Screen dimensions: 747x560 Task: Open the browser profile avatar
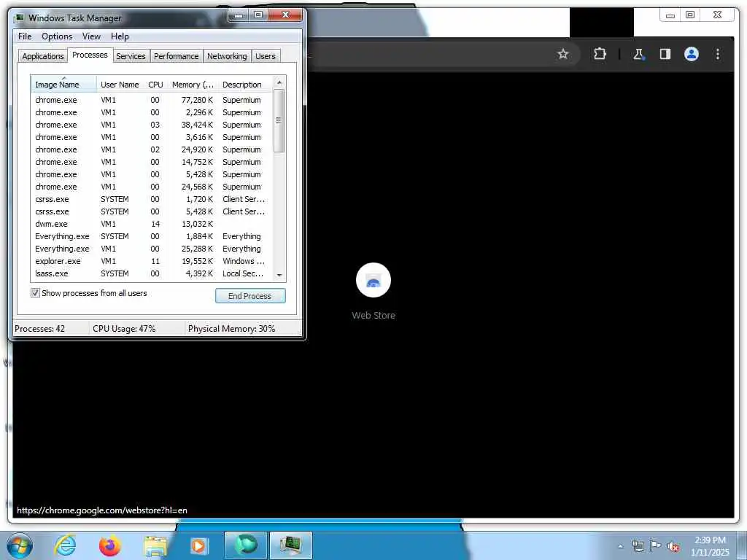[x=692, y=54]
